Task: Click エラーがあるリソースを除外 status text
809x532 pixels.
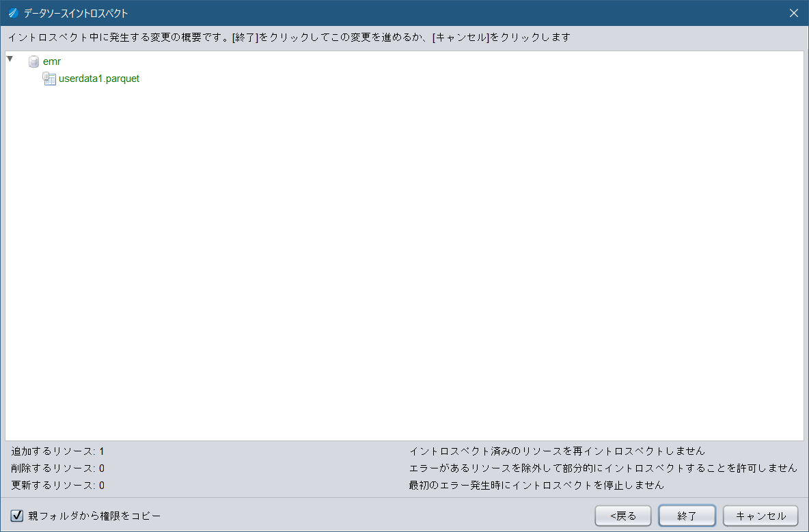Action: click(x=603, y=468)
